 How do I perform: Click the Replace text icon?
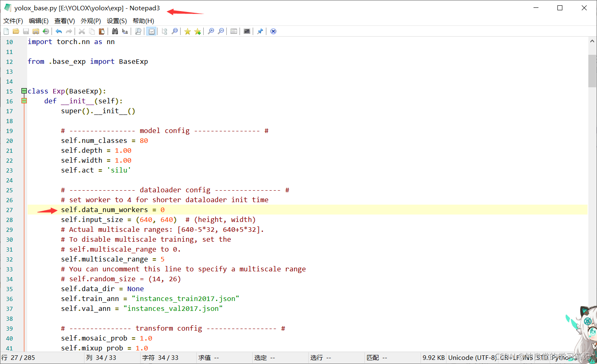(x=125, y=31)
